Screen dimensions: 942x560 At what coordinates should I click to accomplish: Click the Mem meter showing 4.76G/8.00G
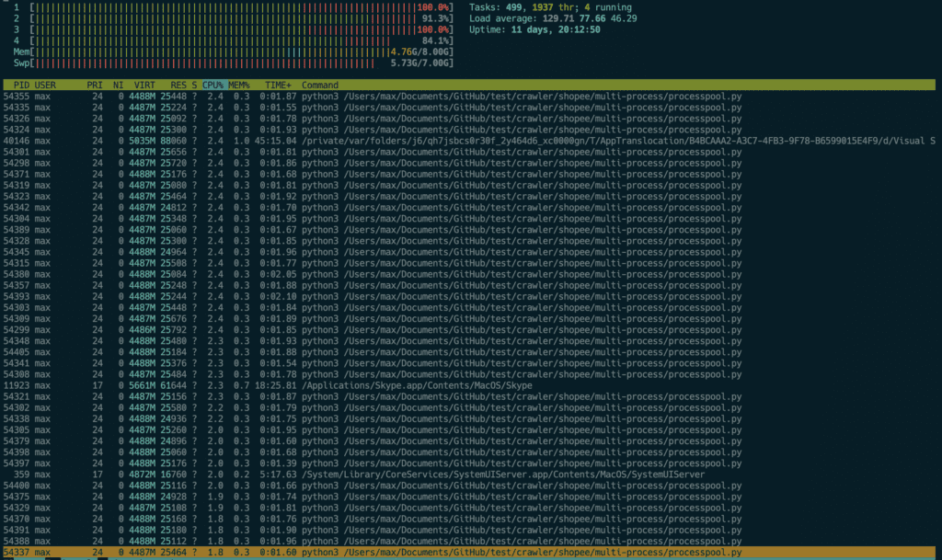(x=233, y=51)
